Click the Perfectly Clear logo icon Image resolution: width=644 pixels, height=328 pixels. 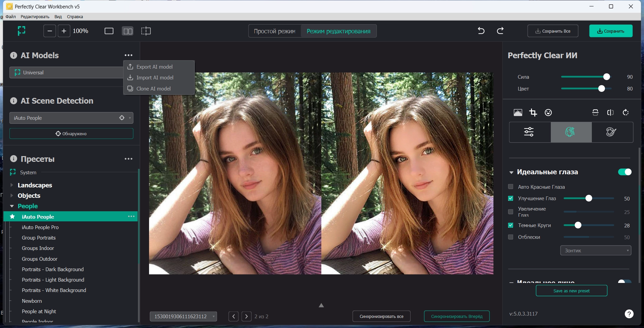pos(22,31)
